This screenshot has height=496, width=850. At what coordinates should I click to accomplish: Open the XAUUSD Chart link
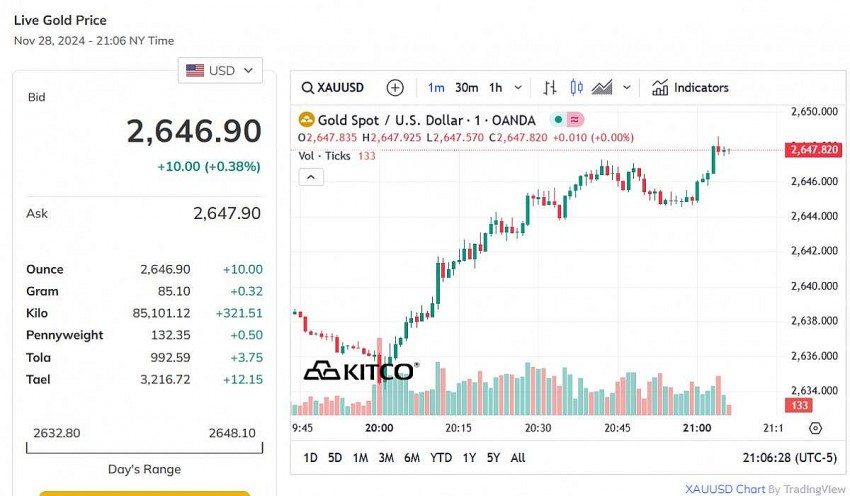pos(724,489)
